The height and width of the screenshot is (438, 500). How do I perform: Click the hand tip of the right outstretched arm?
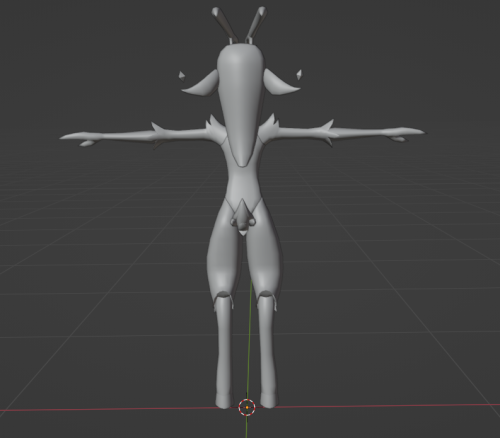405,134
